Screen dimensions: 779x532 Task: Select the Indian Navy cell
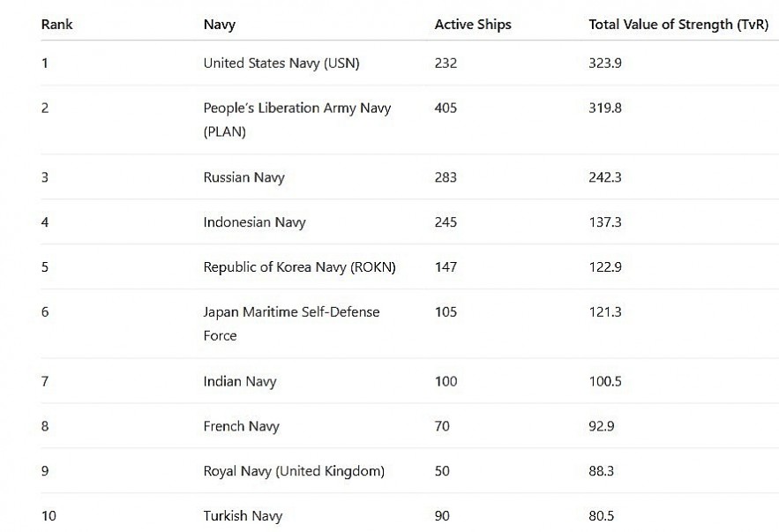pyautogui.click(x=239, y=381)
